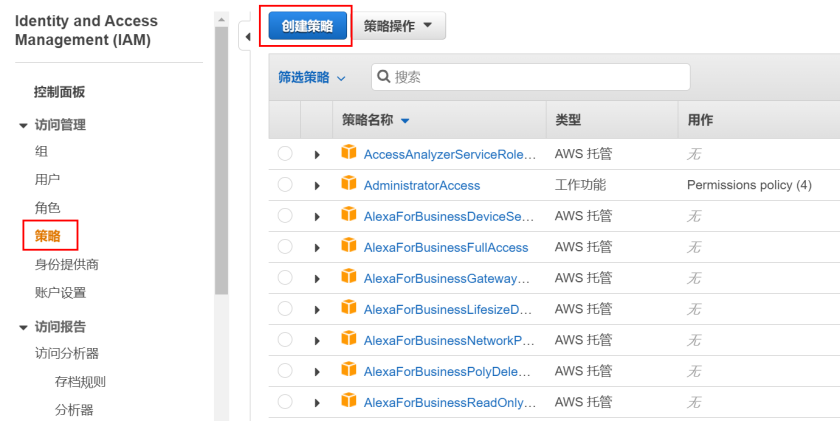Viewport: 840px width, 421px height.
Task: Click policy icon beside AlexaForBusinessGateway…
Action: coord(349,276)
